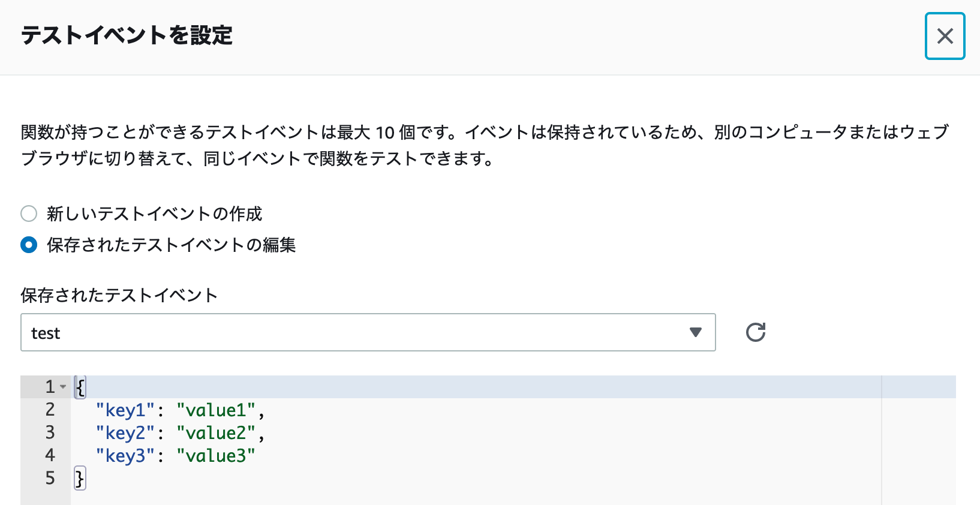Click line number 4 in editor gutter
The height and width of the screenshot is (505, 980).
[50, 455]
